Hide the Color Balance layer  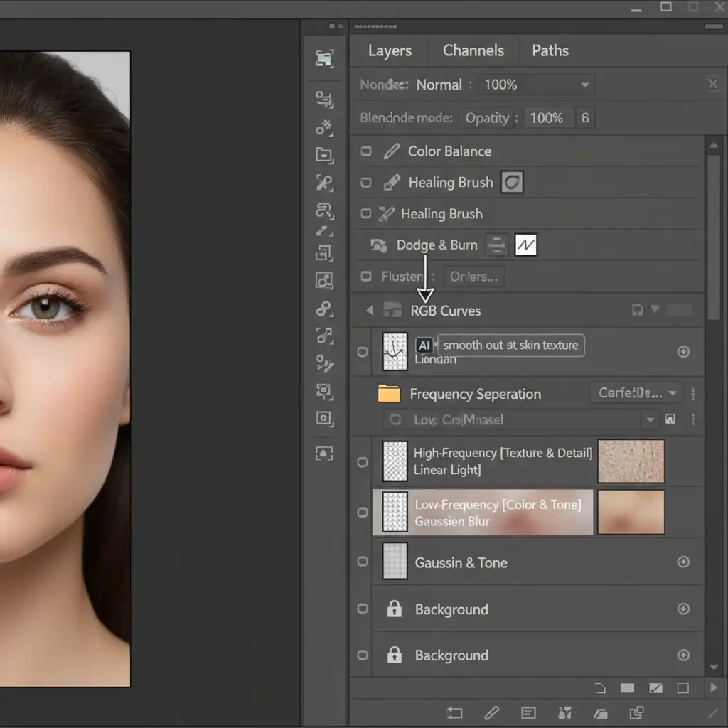point(366,151)
